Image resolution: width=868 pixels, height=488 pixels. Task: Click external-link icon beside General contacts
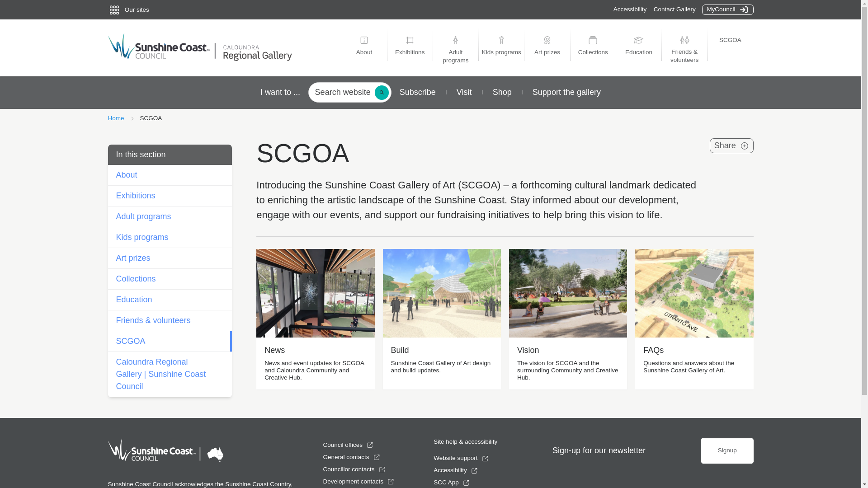tap(377, 457)
